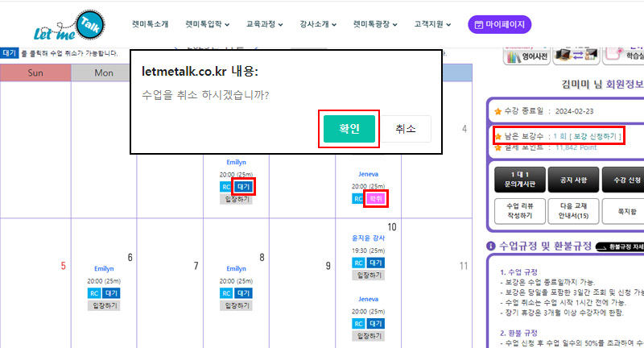
Task: Dismiss the dialog with 취소 button
Action: click(406, 129)
